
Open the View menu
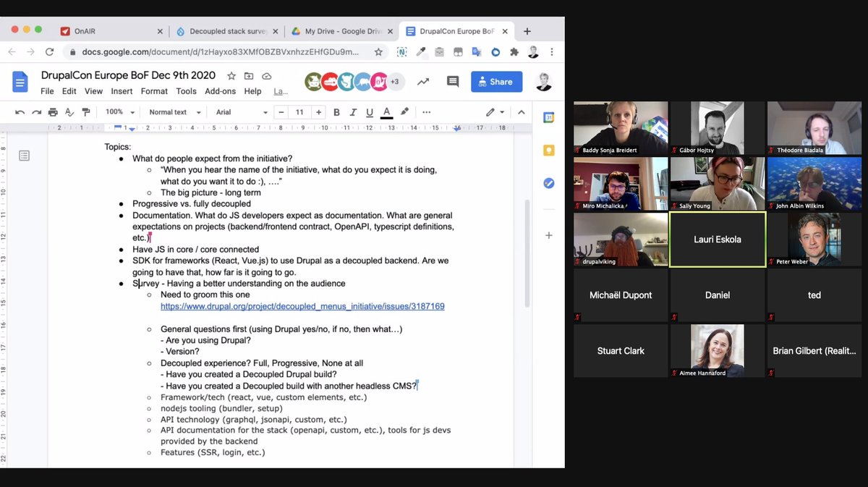coord(93,91)
